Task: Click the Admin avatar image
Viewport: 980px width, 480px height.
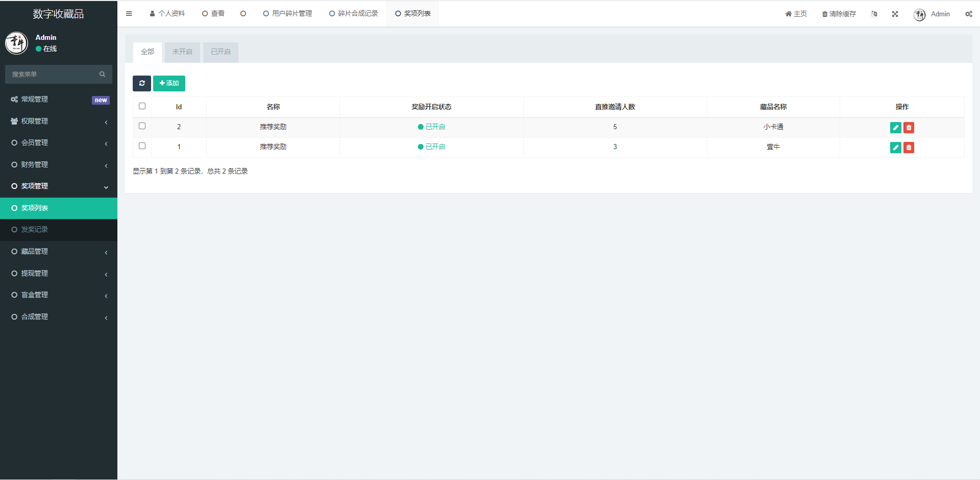Action: (919, 15)
